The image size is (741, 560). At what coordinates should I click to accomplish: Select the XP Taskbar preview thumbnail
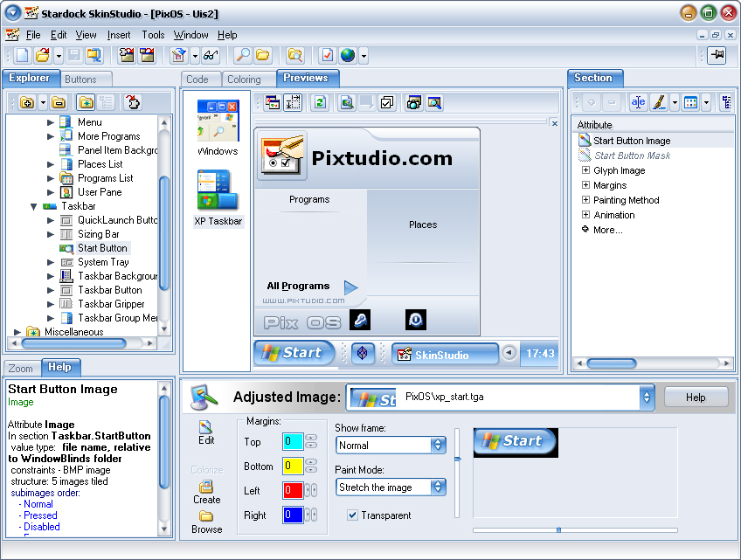[218, 198]
